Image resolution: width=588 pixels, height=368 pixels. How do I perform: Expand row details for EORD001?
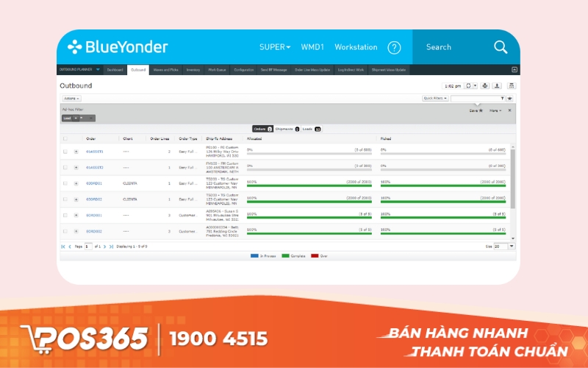coord(76,216)
